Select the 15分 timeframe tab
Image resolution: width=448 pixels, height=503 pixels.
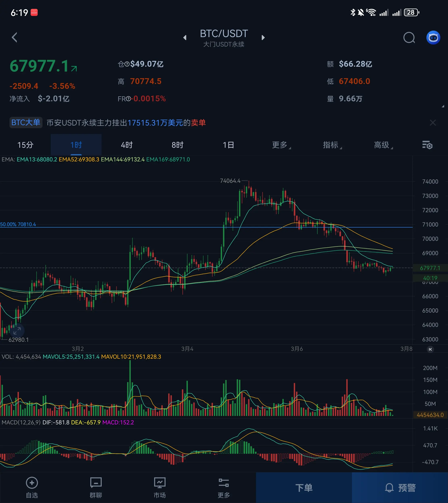pos(25,145)
